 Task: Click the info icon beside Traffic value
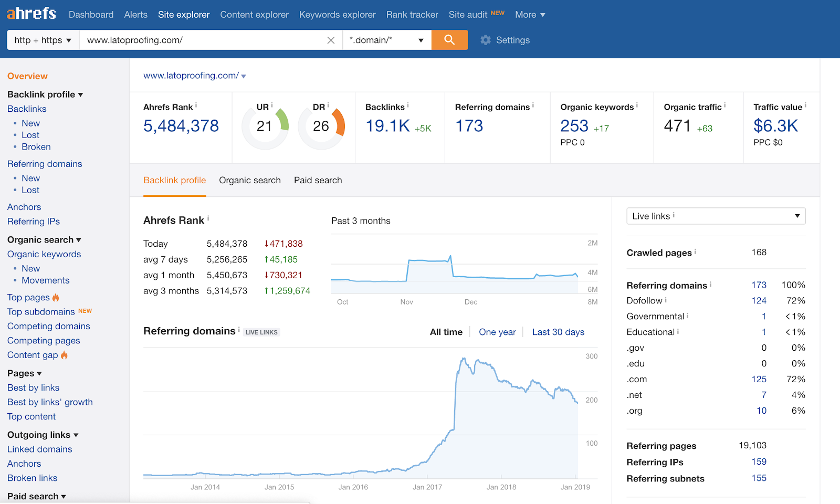(805, 105)
